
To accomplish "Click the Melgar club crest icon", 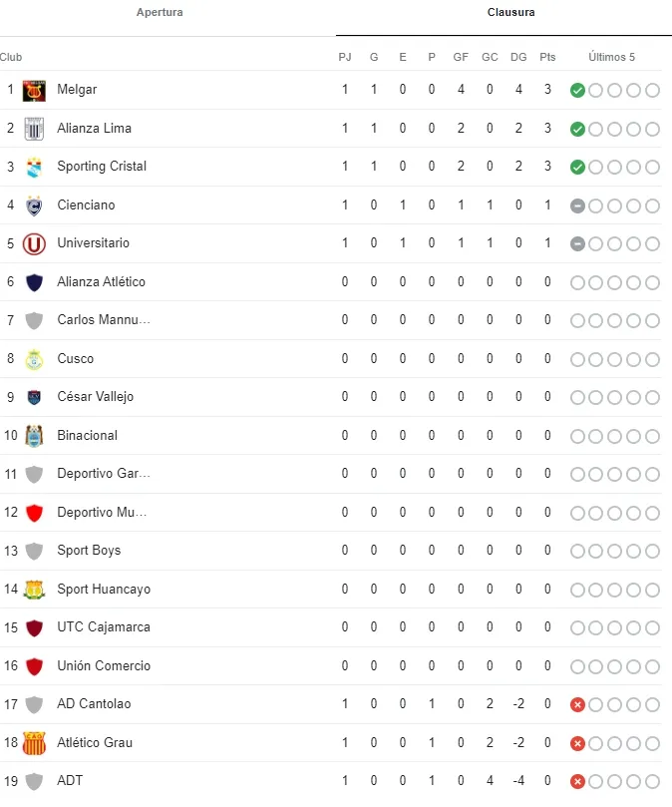I will [35, 90].
